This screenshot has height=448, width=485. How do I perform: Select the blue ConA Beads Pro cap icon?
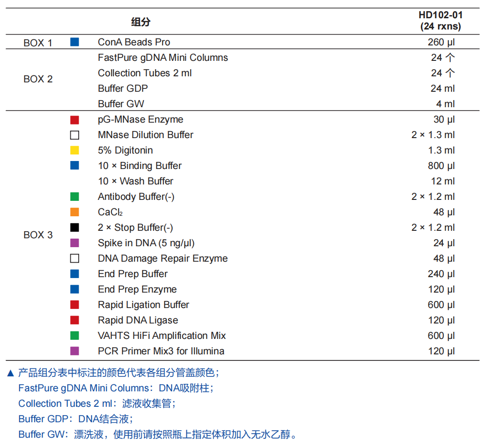pos(74,42)
